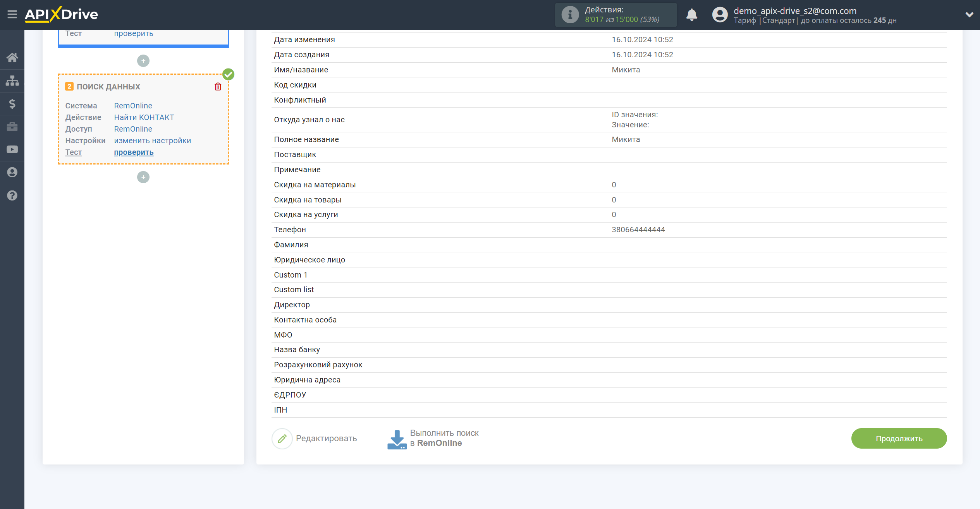Open the YouTube video tutorials icon

click(x=12, y=149)
